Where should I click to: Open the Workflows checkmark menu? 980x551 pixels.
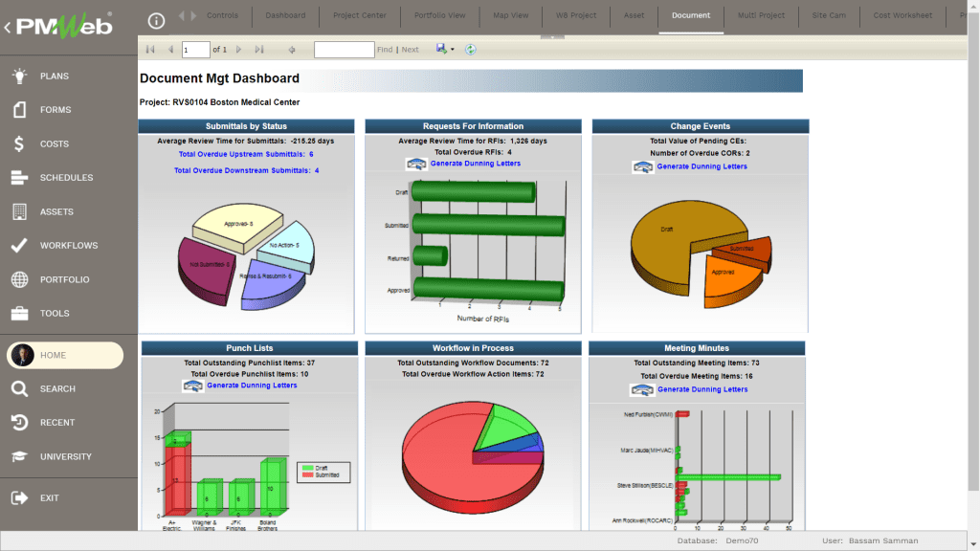pyautogui.click(x=20, y=246)
